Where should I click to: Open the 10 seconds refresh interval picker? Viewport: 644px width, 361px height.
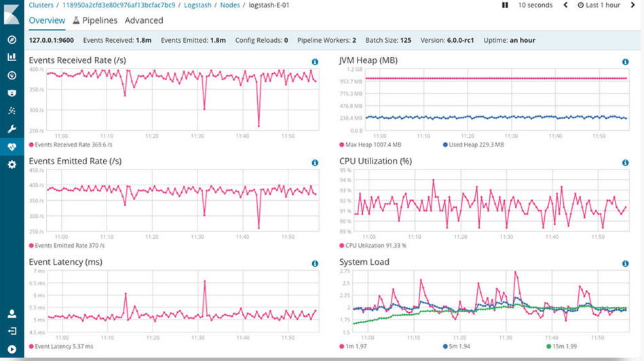point(535,5)
